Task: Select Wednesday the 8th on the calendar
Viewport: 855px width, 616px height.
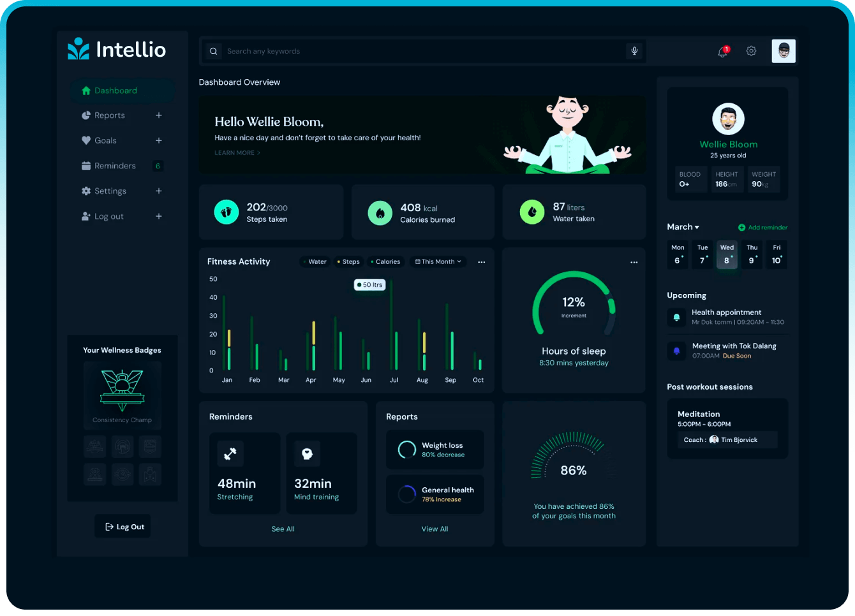Action: [727, 254]
